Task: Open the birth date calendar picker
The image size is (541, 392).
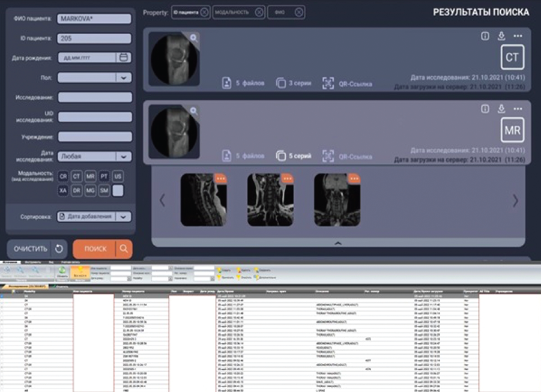Action: [124, 58]
